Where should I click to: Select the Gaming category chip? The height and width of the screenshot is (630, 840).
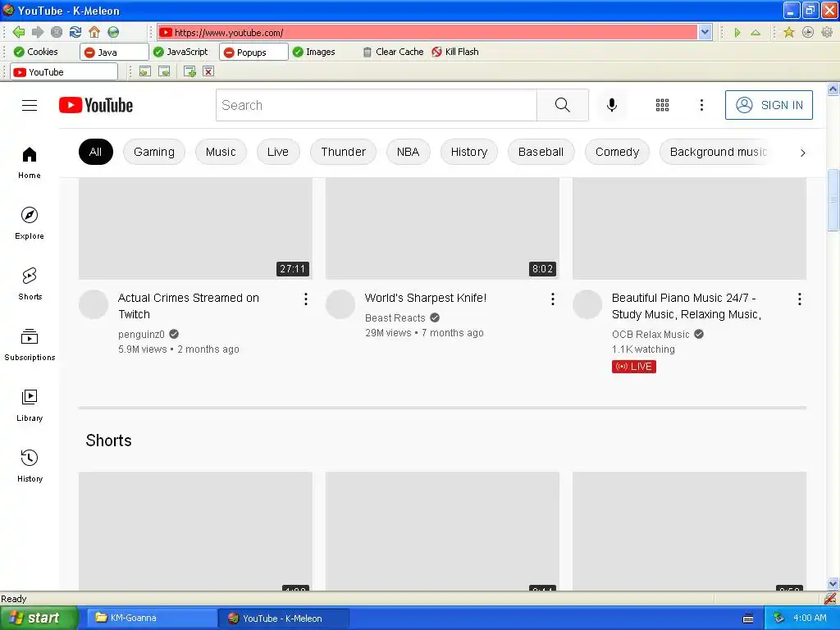153,152
